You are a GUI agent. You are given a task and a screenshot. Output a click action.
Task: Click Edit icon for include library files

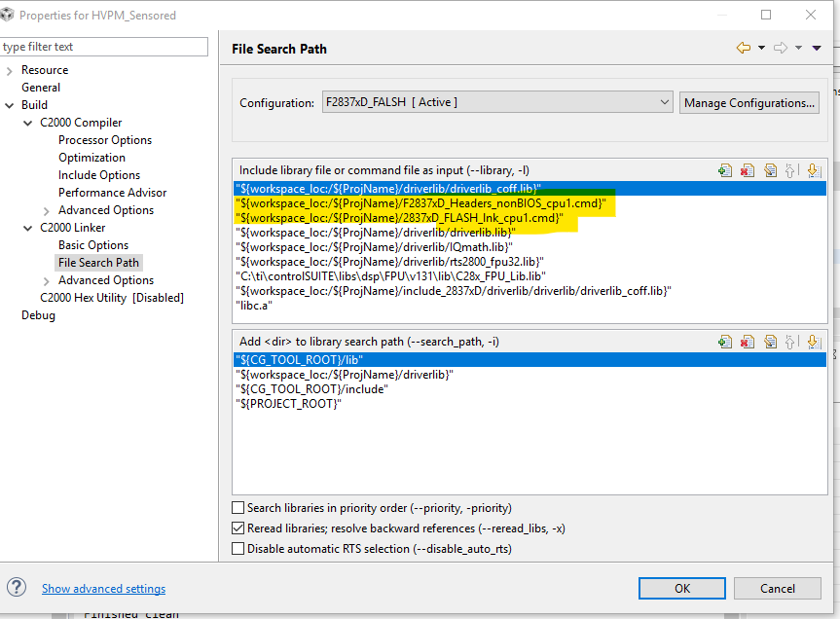click(769, 170)
